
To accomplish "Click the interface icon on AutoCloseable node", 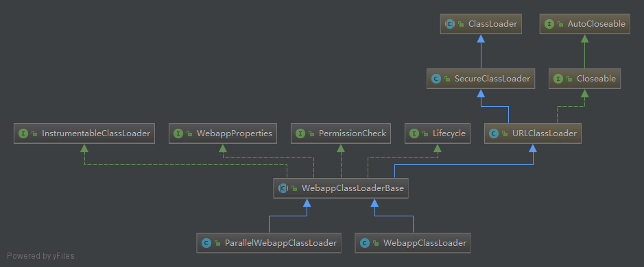I will tap(549, 24).
